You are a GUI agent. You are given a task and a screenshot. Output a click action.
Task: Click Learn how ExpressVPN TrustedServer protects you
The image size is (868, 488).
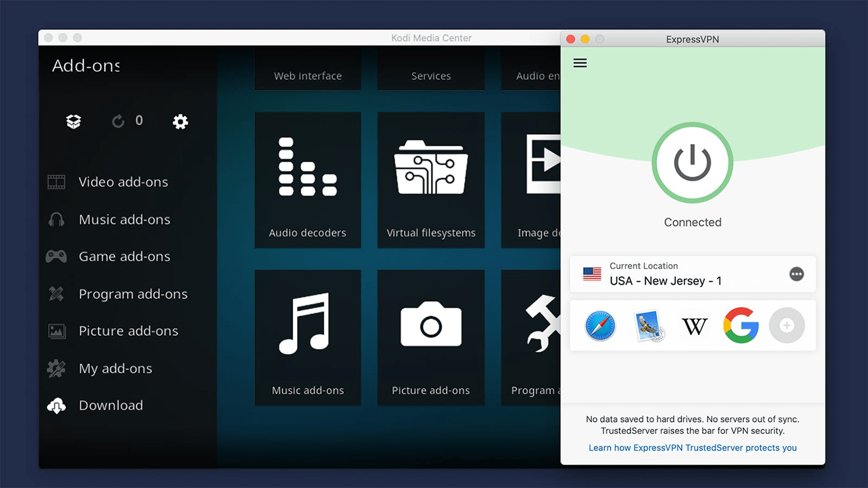tap(692, 448)
